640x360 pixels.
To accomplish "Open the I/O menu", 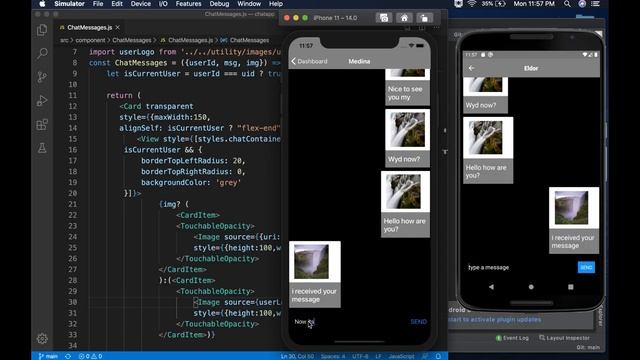I will (x=163, y=4).
